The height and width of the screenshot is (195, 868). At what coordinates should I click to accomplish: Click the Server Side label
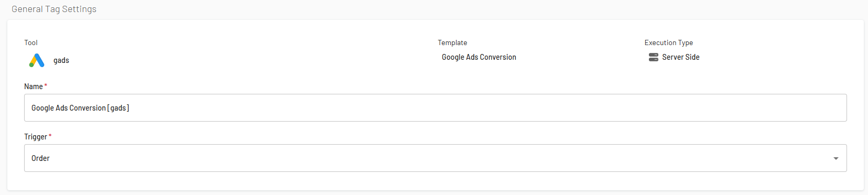point(680,57)
